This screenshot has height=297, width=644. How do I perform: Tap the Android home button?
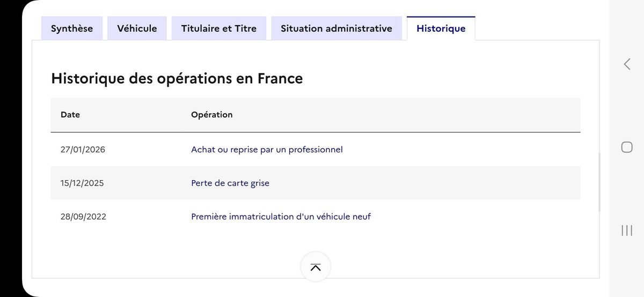(626, 147)
